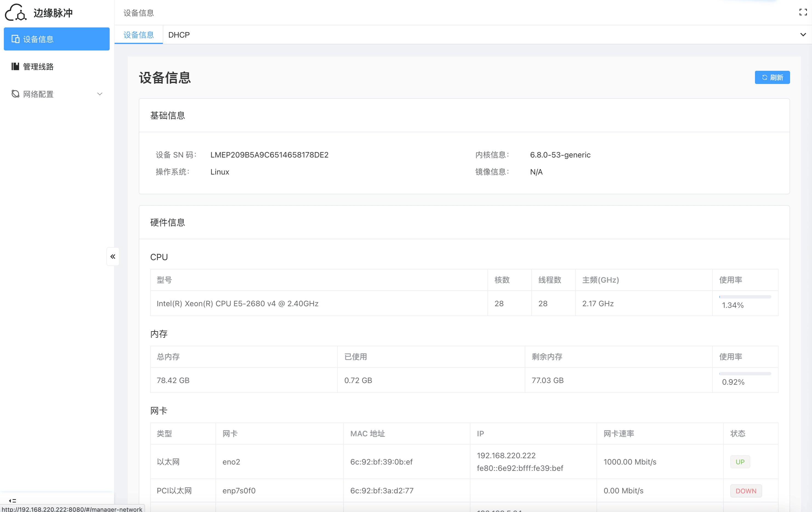Screen dimensions: 812x512
Task: Click the DOWN status tag for enp7s0f0
Action: pyautogui.click(x=746, y=491)
